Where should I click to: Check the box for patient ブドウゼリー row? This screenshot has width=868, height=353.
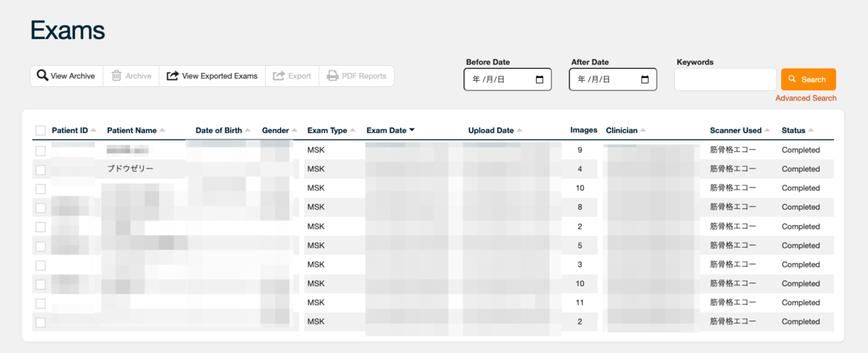[x=41, y=169]
